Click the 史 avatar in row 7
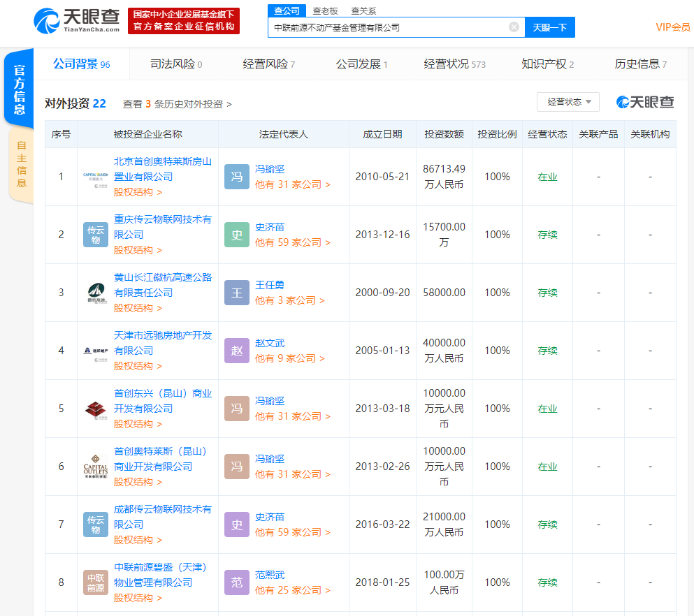This screenshot has width=694, height=616. point(237,525)
